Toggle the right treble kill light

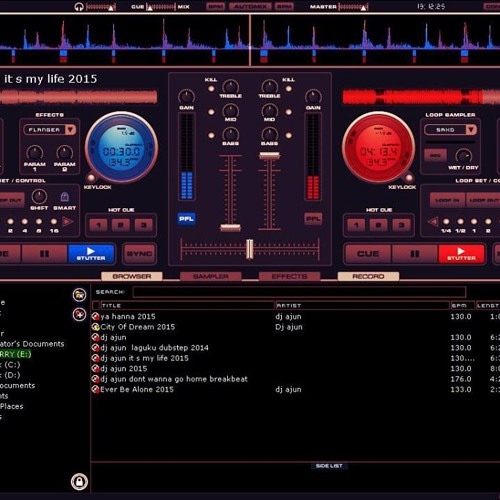pos(289,89)
